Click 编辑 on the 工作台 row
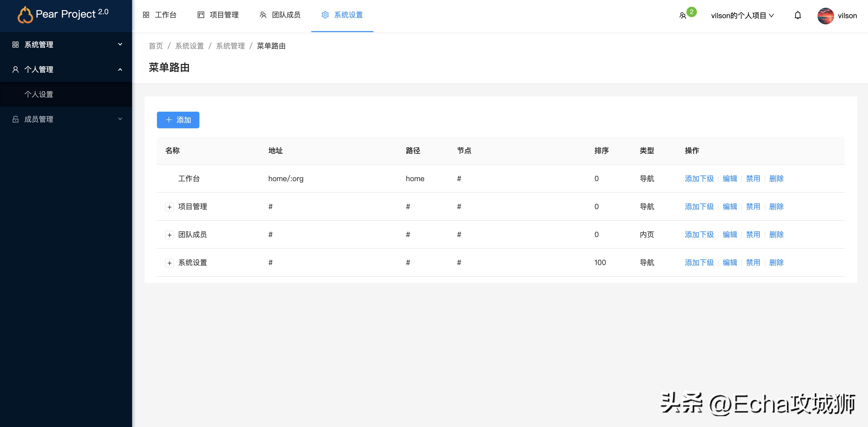 730,179
